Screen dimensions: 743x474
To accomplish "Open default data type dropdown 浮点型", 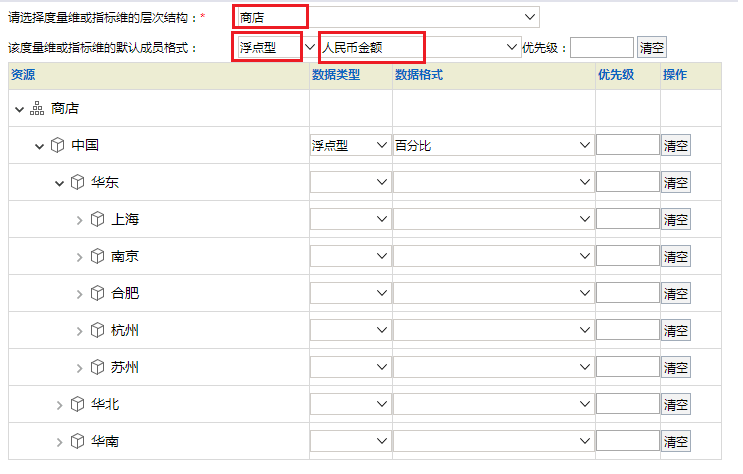I will click(x=277, y=47).
